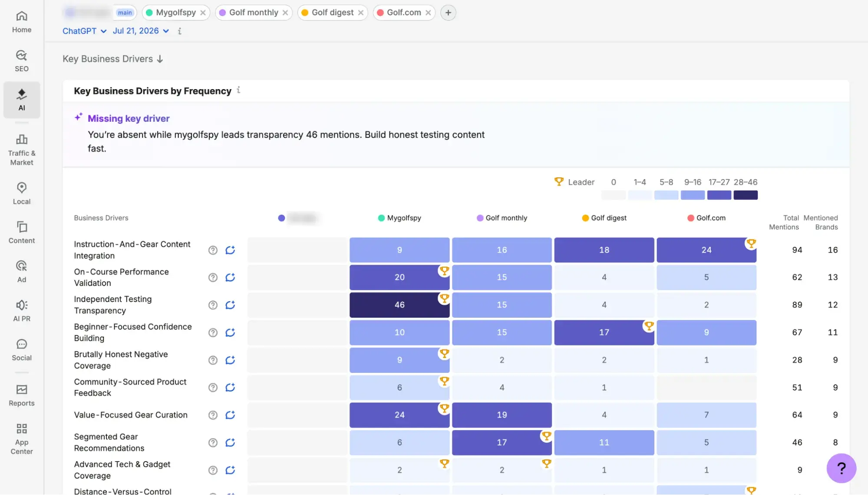Open help for Community-Sourced Product Feedback
The image size is (868, 495).
(x=213, y=388)
